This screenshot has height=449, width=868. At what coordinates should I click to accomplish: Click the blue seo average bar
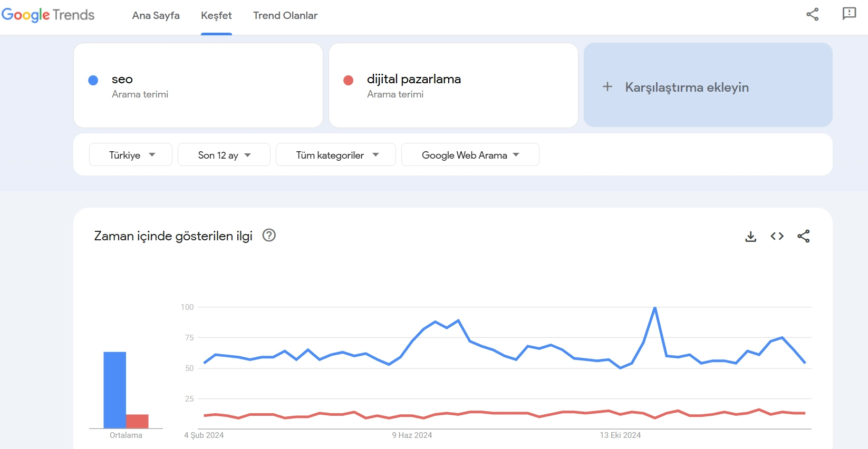[114, 390]
